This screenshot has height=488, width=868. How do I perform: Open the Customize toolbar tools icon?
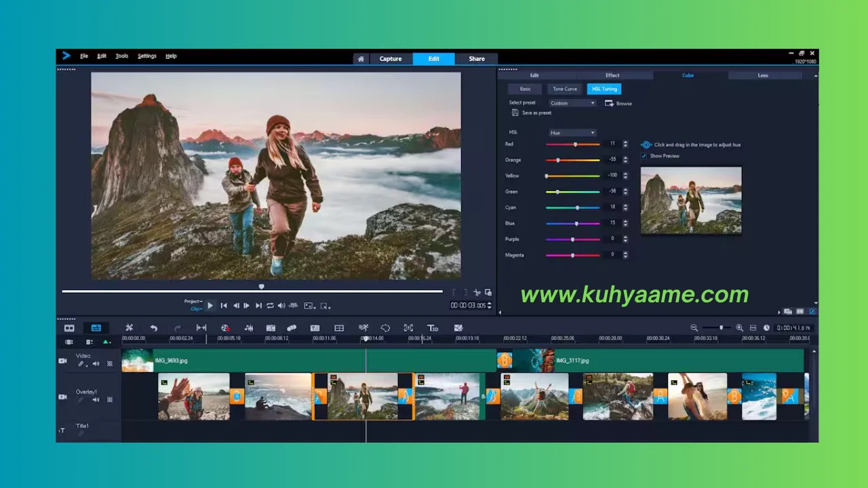coord(129,328)
